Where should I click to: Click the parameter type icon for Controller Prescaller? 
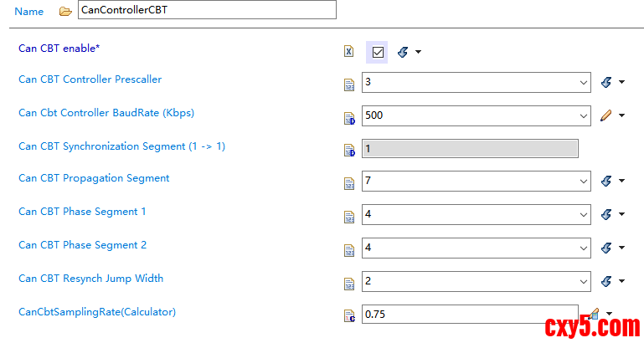tap(350, 83)
